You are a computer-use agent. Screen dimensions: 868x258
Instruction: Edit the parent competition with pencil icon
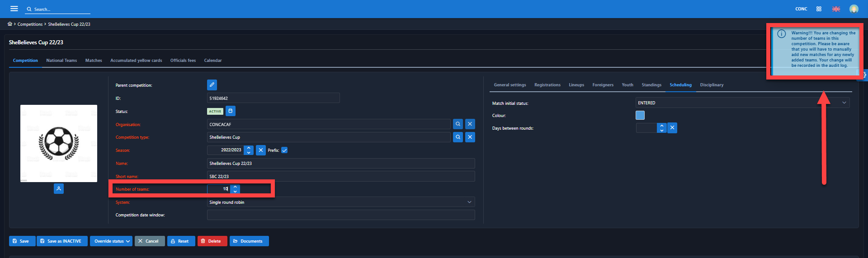tap(212, 85)
